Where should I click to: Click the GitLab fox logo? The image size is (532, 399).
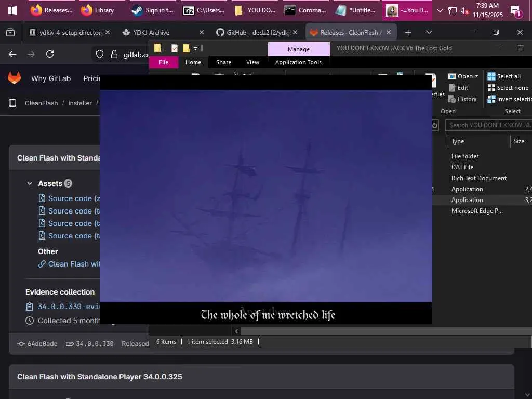(14, 78)
